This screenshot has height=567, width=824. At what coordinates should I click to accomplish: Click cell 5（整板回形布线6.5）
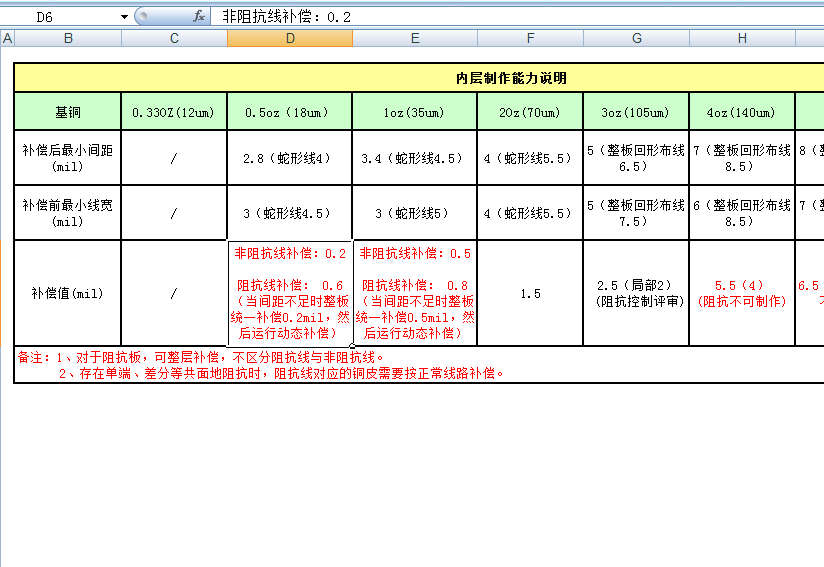[x=636, y=158]
